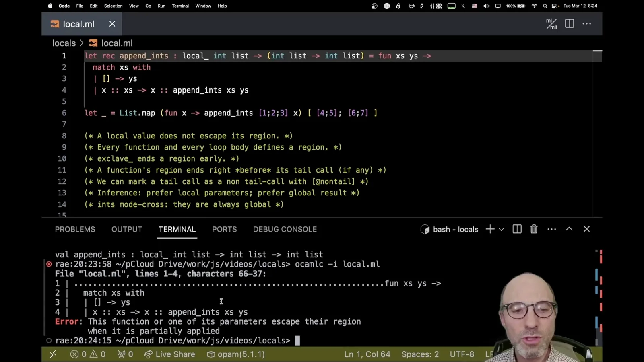Viewport: 644px width, 362px height.
Task: Open the volume control in menu bar
Action: [x=486, y=6]
